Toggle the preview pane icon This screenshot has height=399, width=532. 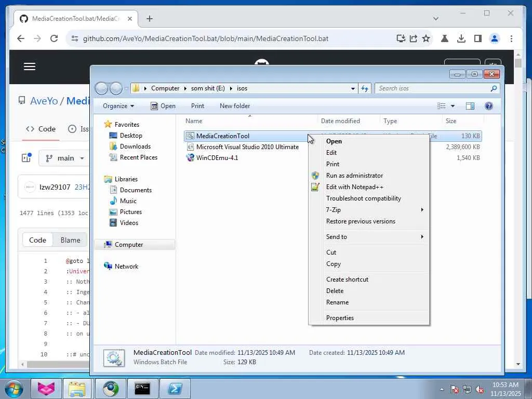pos(470,106)
